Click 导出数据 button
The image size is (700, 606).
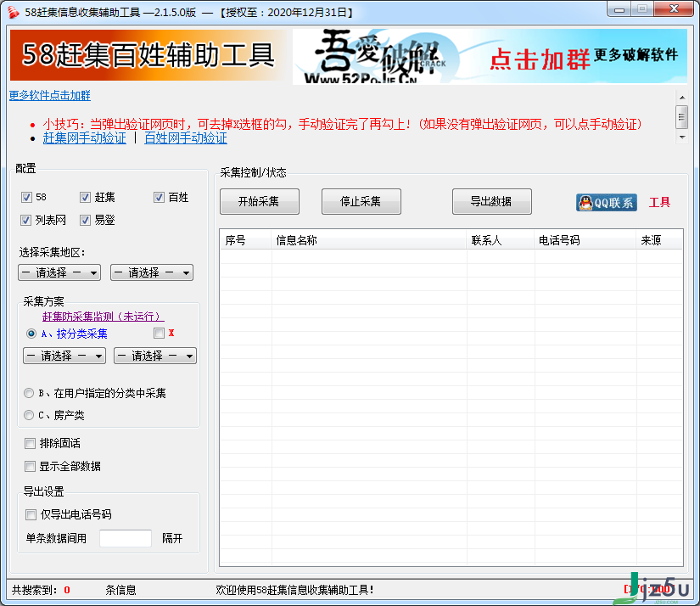[x=492, y=201]
